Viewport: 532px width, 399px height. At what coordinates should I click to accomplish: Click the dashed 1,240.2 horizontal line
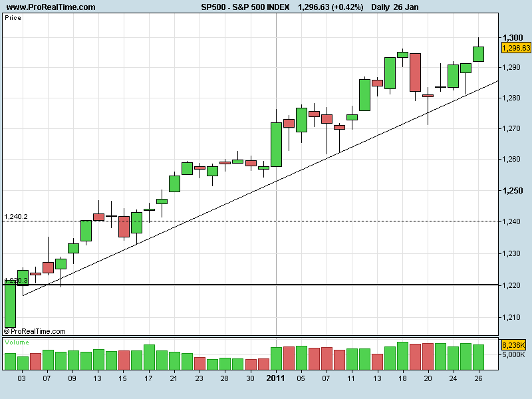pyautogui.click(x=251, y=221)
